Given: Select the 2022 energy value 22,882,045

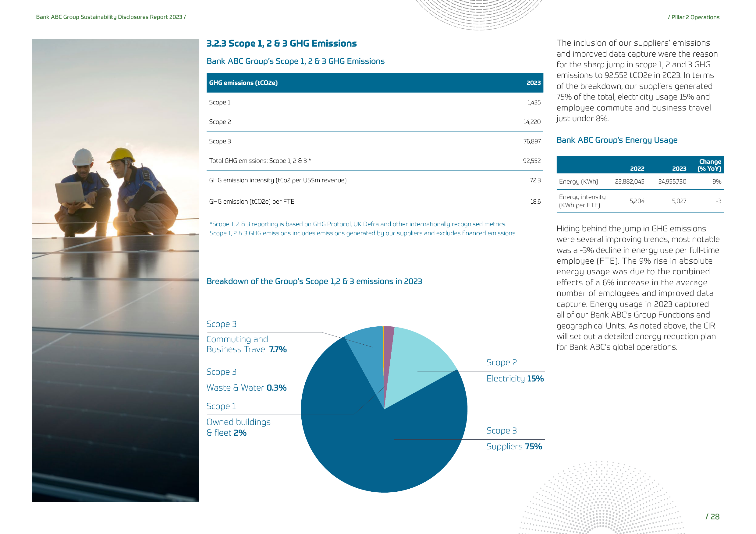Looking at the screenshot, I should 630,181.
